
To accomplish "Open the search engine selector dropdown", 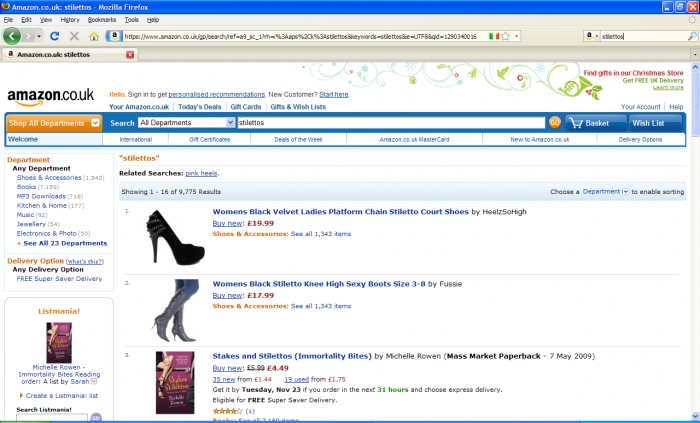I will [x=592, y=36].
